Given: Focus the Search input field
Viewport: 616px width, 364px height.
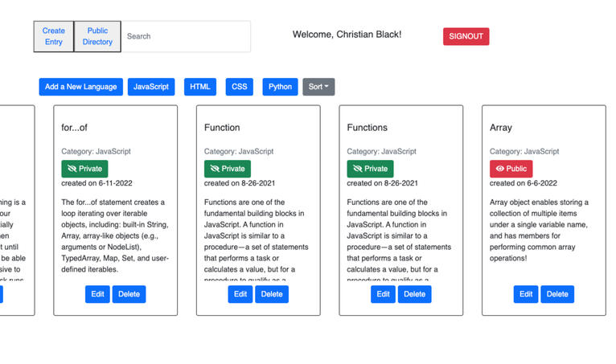Looking at the screenshot, I should coord(186,36).
